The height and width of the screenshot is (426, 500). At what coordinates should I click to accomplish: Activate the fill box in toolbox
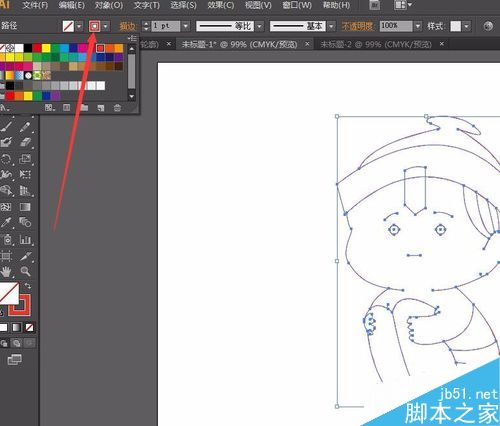[x=8, y=293]
